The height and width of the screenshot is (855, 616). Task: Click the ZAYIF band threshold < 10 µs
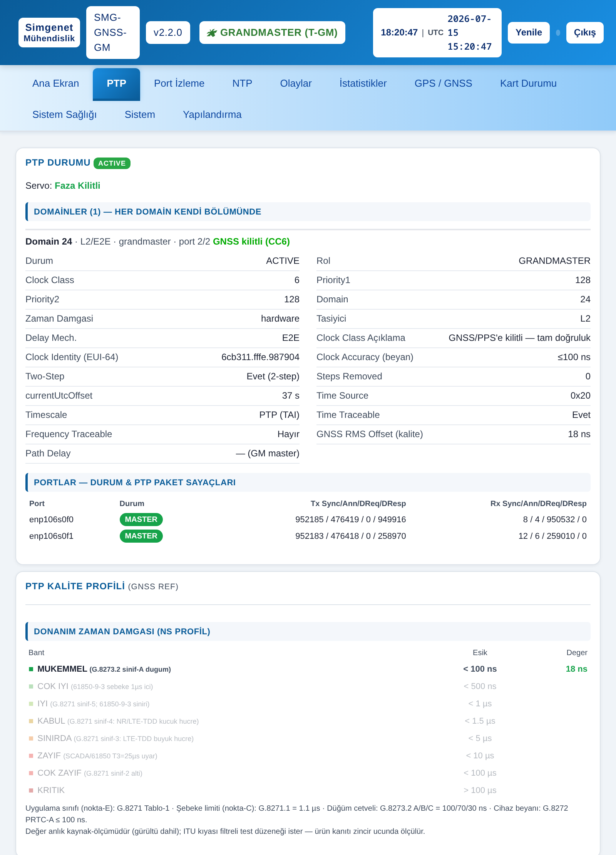(480, 756)
